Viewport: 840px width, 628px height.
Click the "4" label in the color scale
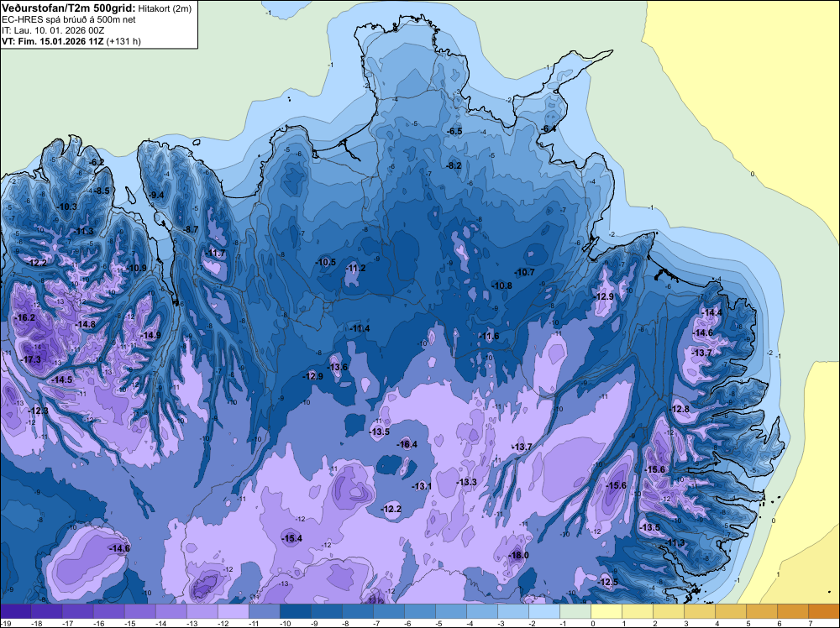click(x=717, y=623)
